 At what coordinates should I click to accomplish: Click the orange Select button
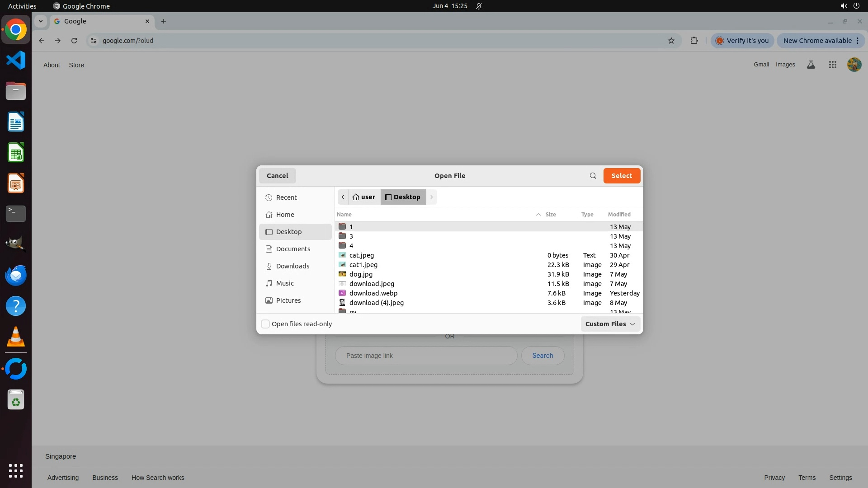(x=622, y=176)
